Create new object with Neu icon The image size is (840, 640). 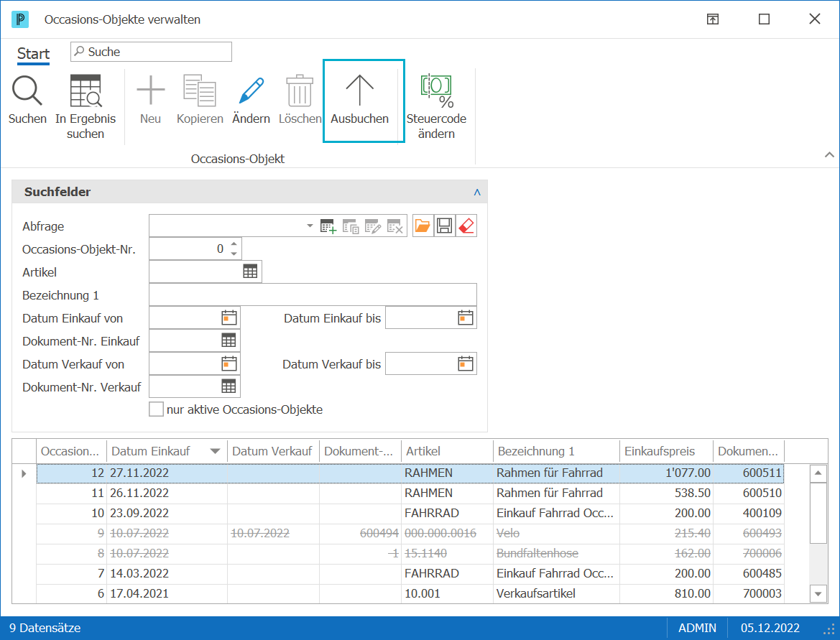click(x=150, y=90)
